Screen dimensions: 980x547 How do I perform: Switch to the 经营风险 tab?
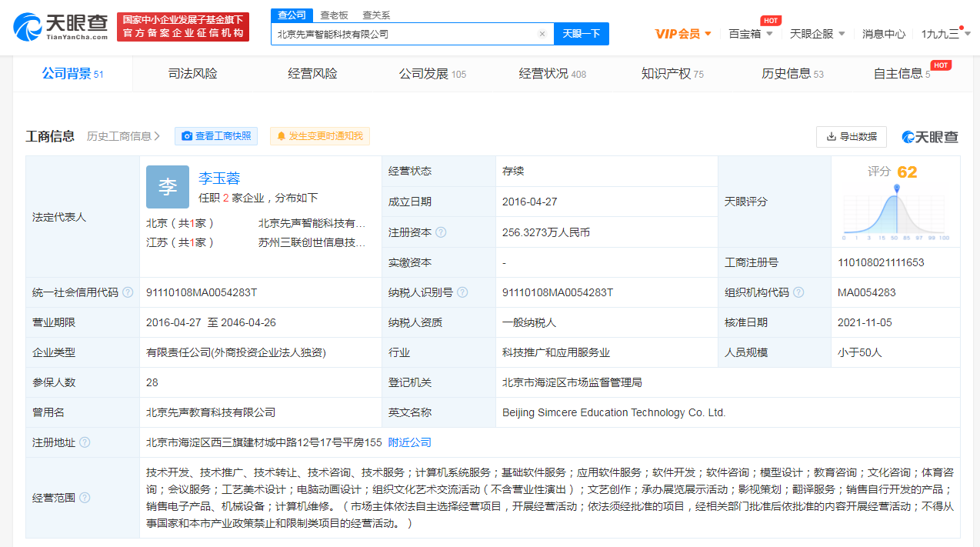coord(313,74)
